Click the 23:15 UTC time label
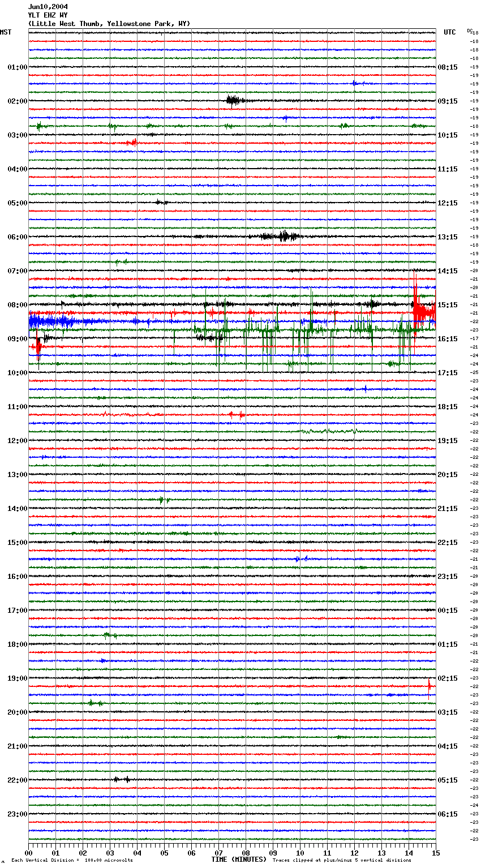This screenshot has height=868, width=481. point(448,577)
